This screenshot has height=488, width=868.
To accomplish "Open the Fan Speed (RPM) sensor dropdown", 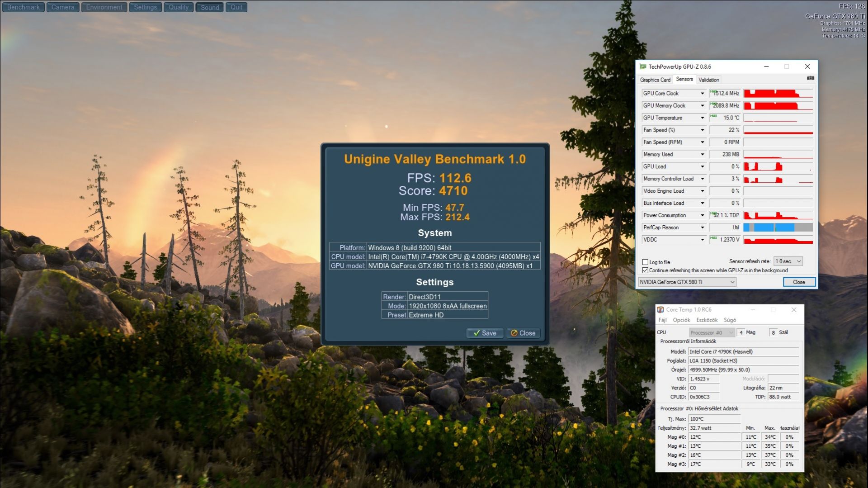I will point(702,142).
